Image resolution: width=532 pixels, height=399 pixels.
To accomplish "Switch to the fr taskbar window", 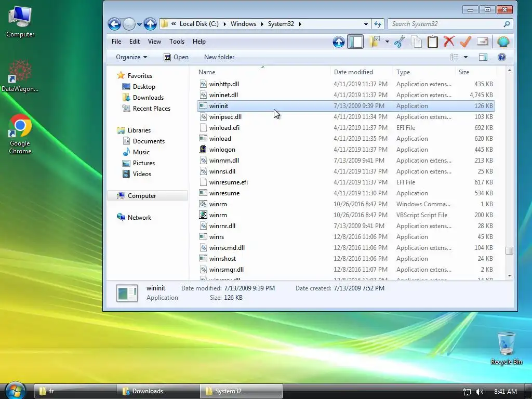I will point(75,391).
